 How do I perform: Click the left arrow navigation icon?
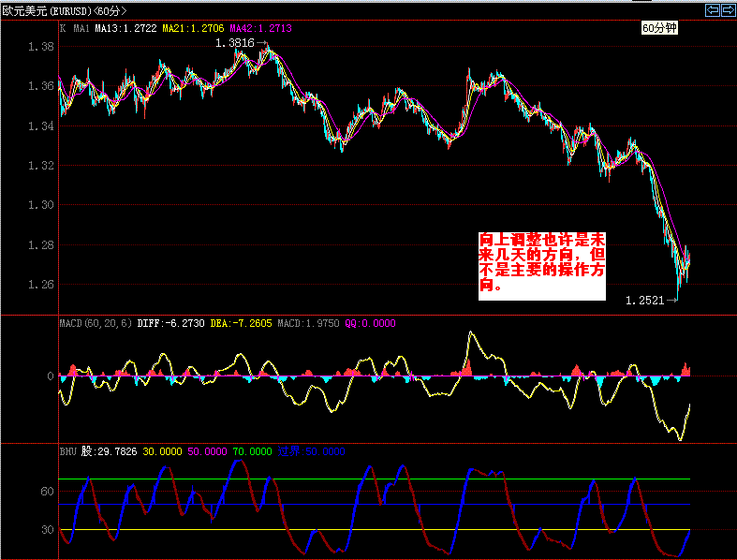click(712, 10)
